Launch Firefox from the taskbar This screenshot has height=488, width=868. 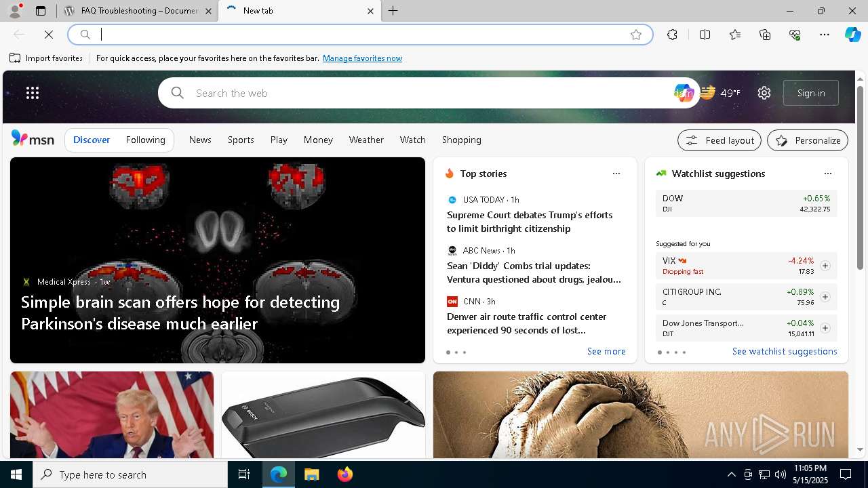pyautogui.click(x=345, y=474)
